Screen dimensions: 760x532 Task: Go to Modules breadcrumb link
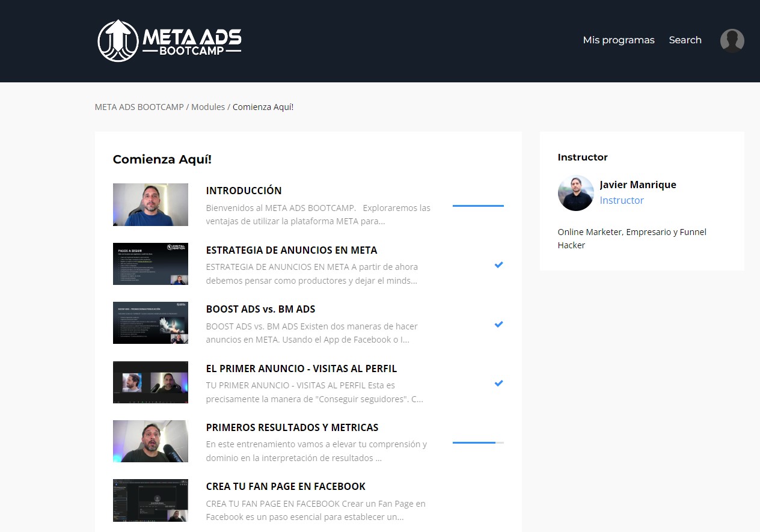point(208,107)
